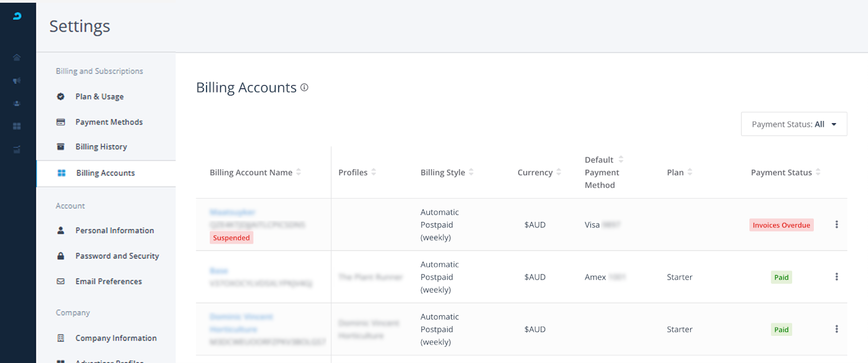Click the info icon beside Billing Accounts heading
Screen dimensions: 868x363
pyautogui.click(x=304, y=87)
